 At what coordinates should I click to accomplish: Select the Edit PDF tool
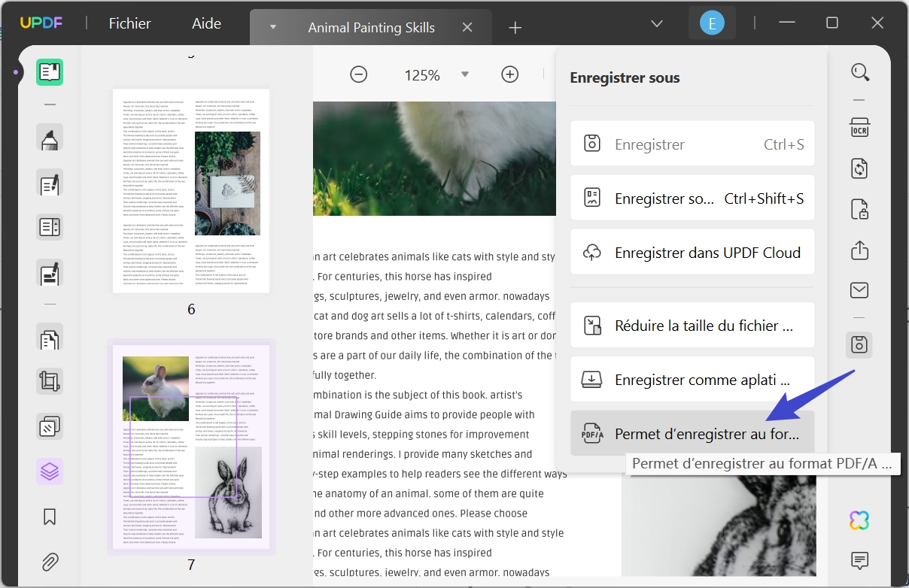[50, 183]
